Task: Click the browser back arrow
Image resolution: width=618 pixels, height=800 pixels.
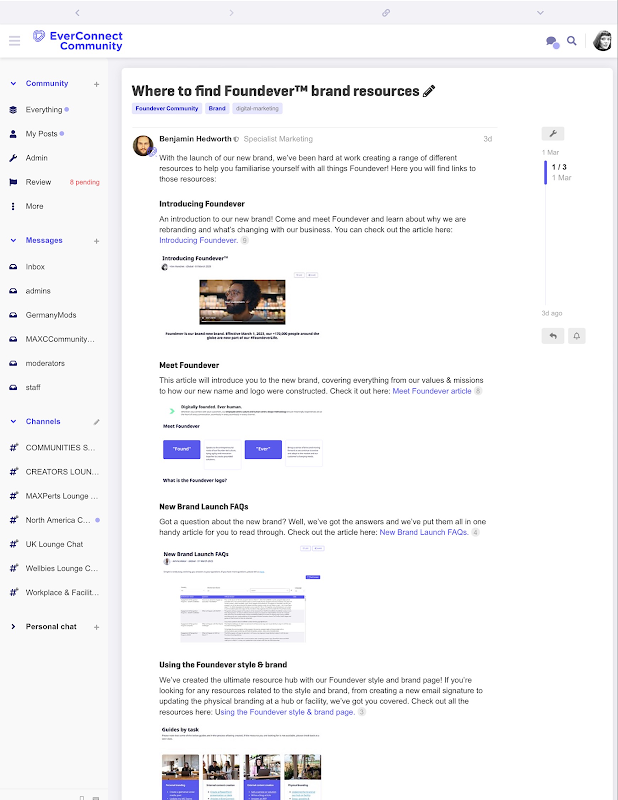Action: tap(77, 12)
